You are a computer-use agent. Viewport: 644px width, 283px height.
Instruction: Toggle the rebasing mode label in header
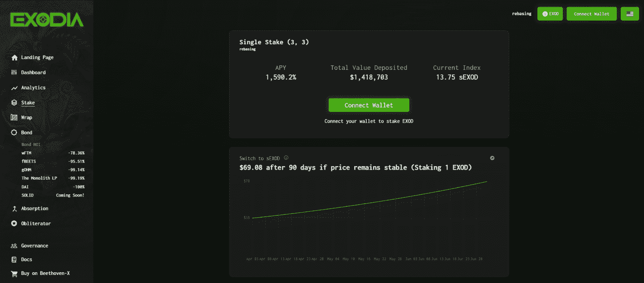click(x=522, y=14)
